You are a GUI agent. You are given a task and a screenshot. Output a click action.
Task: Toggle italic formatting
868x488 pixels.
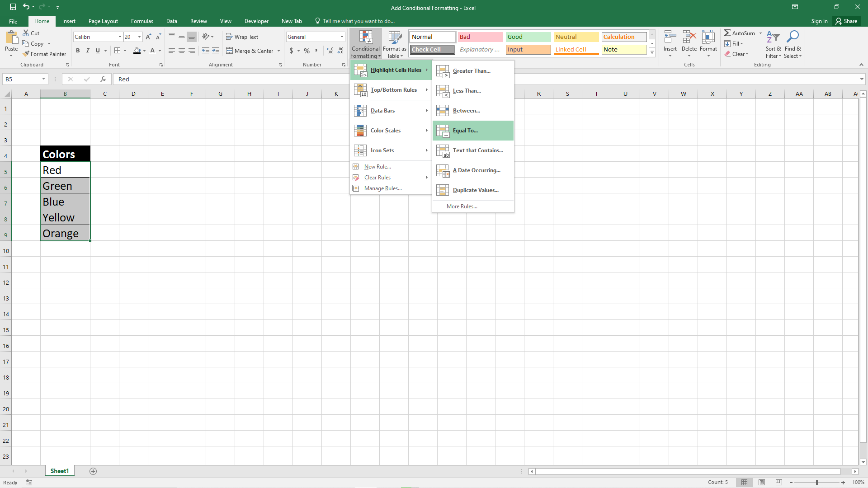pyautogui.click(x=88, y=51)
